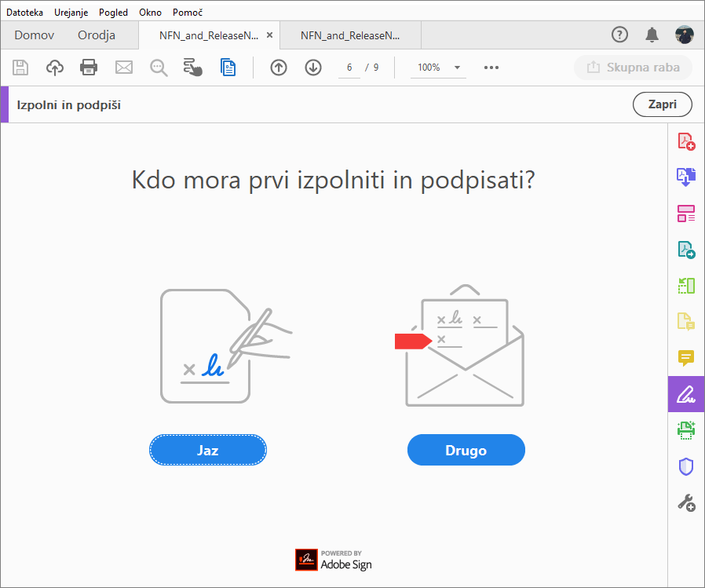Open the Create PDF tool

pos(685,141)
